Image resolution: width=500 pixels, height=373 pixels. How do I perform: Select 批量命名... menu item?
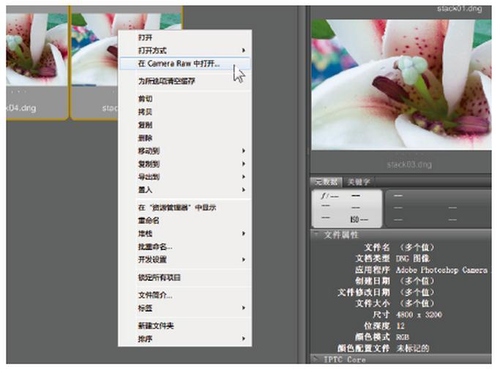[185, 246]
